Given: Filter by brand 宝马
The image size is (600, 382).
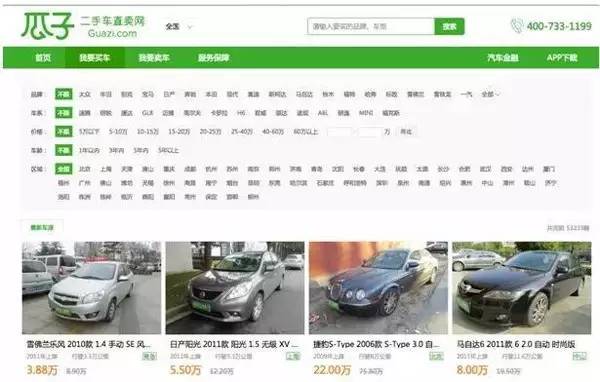Looking at the screenshot, I should click(148, 94).
